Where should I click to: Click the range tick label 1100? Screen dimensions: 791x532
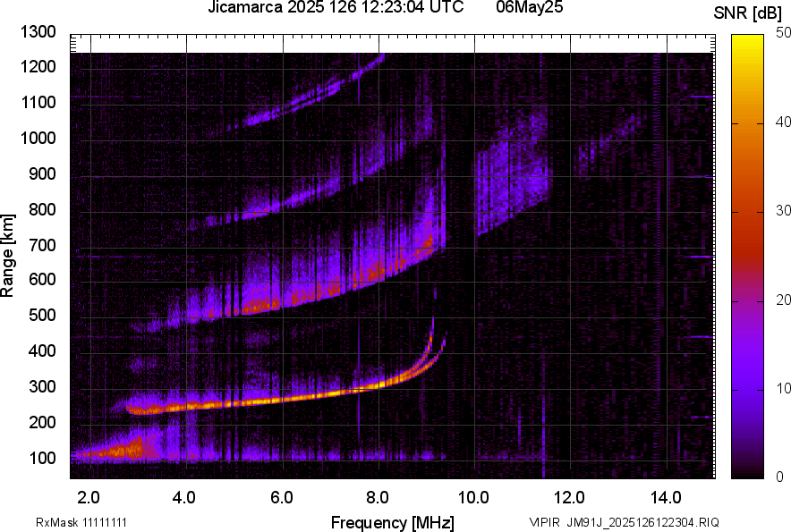coord(38,102)
